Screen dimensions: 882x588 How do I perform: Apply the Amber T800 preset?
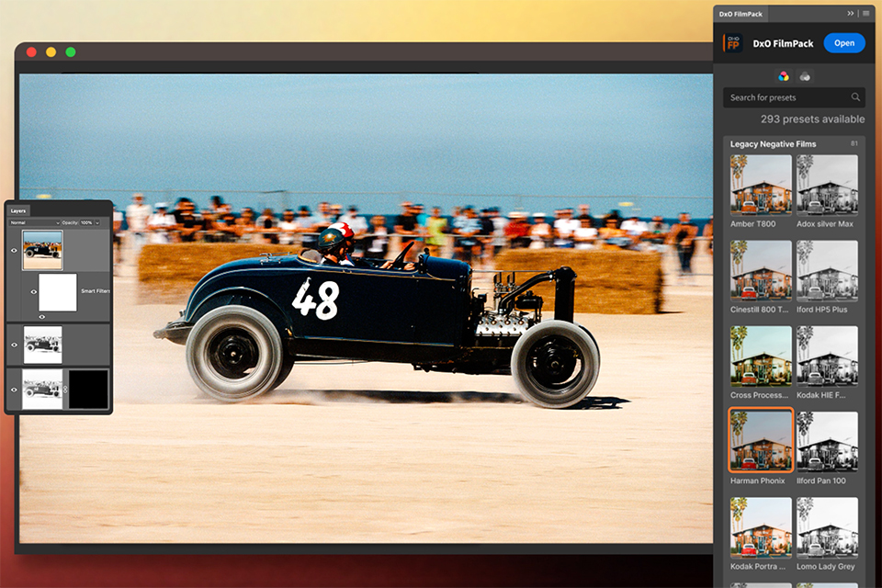(761, 186)
